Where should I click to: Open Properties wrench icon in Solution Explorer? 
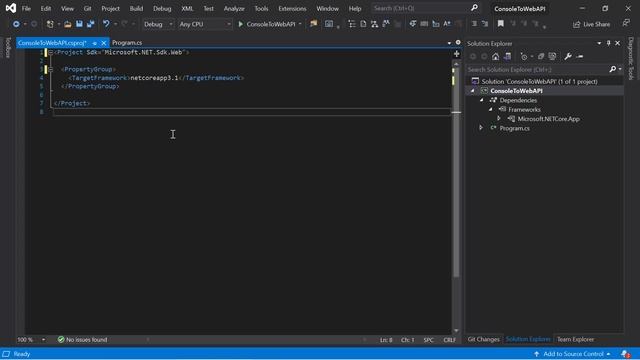click(x=568, y=57)
